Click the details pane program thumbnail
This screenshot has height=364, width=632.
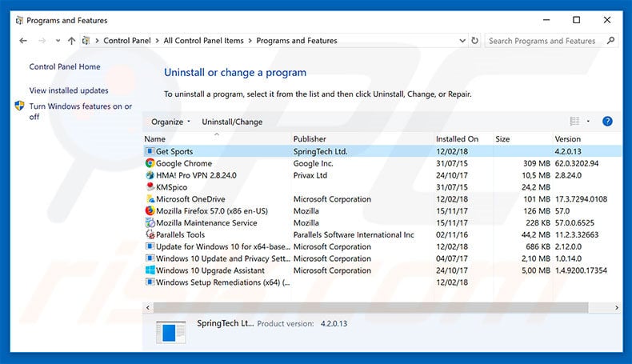point(171,332)
